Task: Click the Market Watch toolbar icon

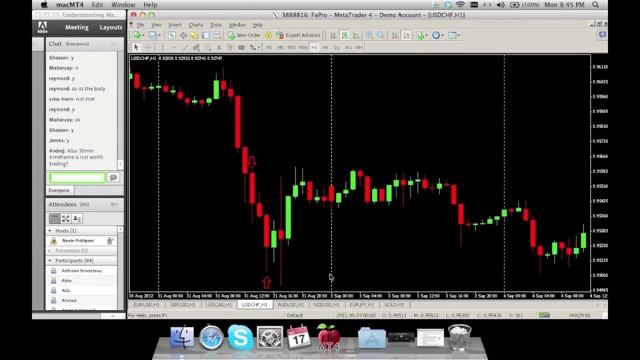Action: click(172, 36)
